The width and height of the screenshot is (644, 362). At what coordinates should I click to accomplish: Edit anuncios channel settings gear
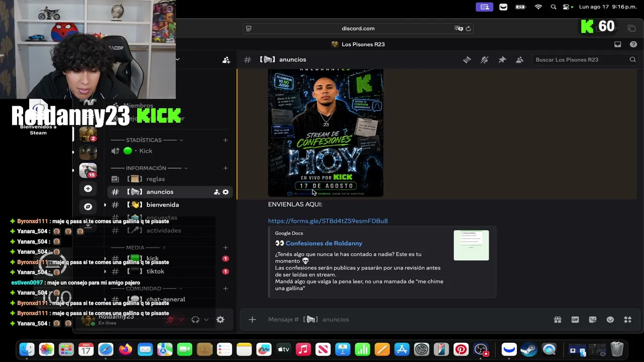pyautogui.click(x=225, y=192)
